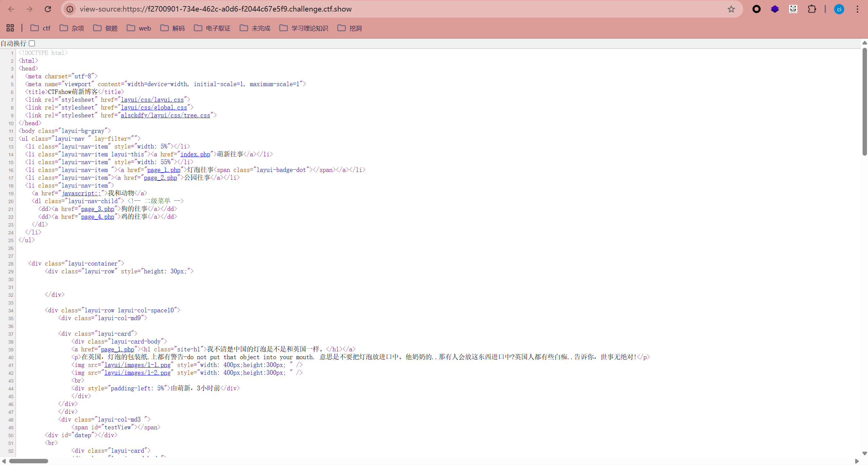The image size is (868, 465).
Task: Open the layui/images/1-2.png link
Action: point(137,373)
